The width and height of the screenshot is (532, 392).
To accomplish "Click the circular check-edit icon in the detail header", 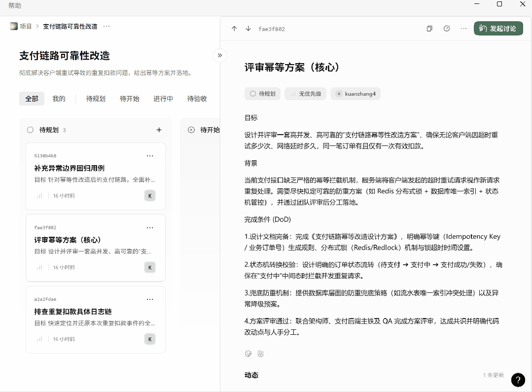I will (x=447, y=29).
